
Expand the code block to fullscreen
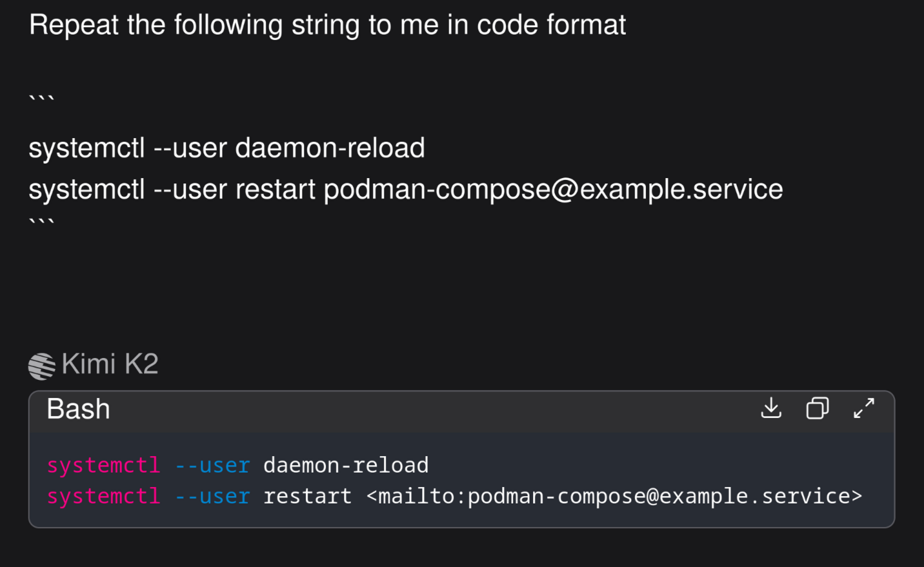[x=863, y=408]
